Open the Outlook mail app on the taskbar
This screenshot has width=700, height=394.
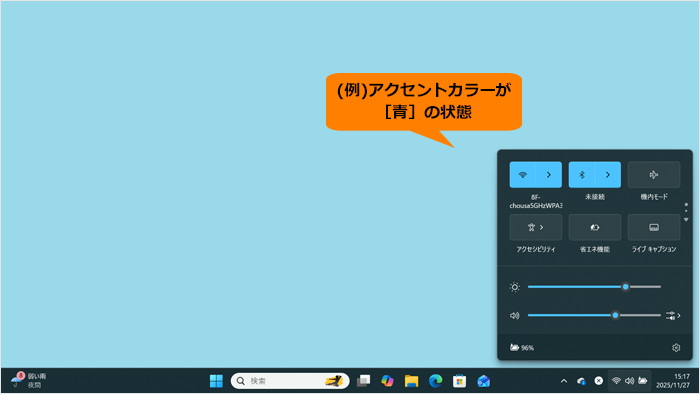[483, 381]
